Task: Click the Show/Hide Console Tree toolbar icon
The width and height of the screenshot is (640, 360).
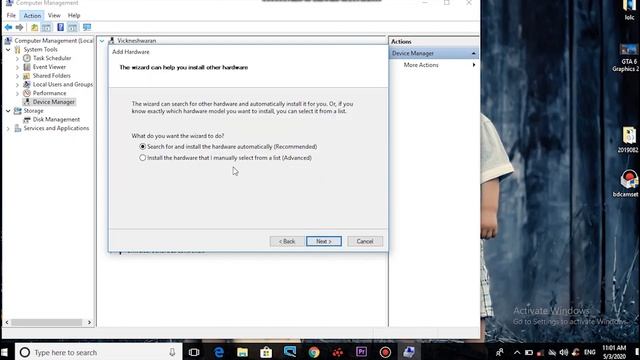Action: pyautogui.click(x=46, y=27)
